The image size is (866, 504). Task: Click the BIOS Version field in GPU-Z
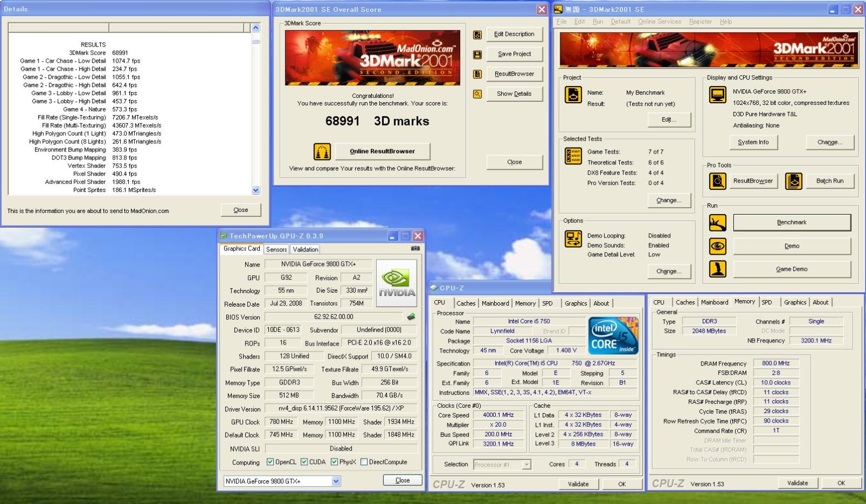(333, 317)
